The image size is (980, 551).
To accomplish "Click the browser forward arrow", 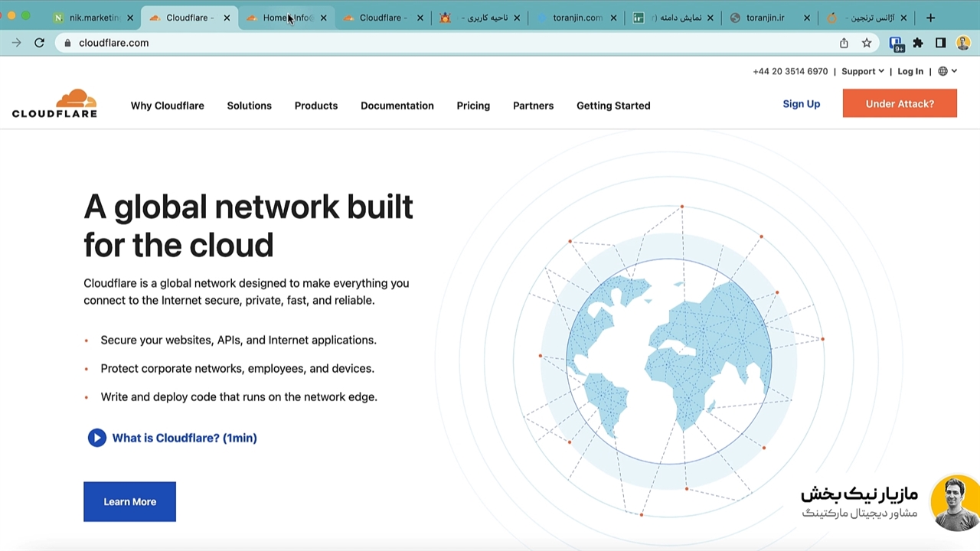I will click(16, 43).
